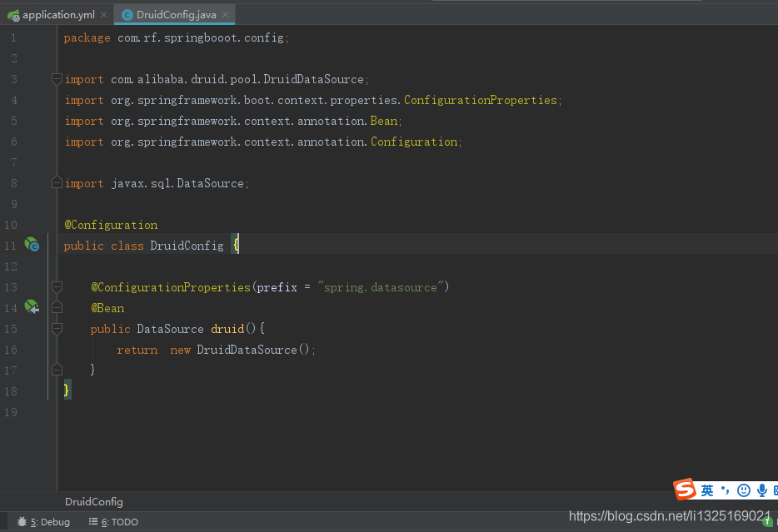Screen dimensions: 778x532
Task: Click the Sogou input method logo
Action: (683, 490)
